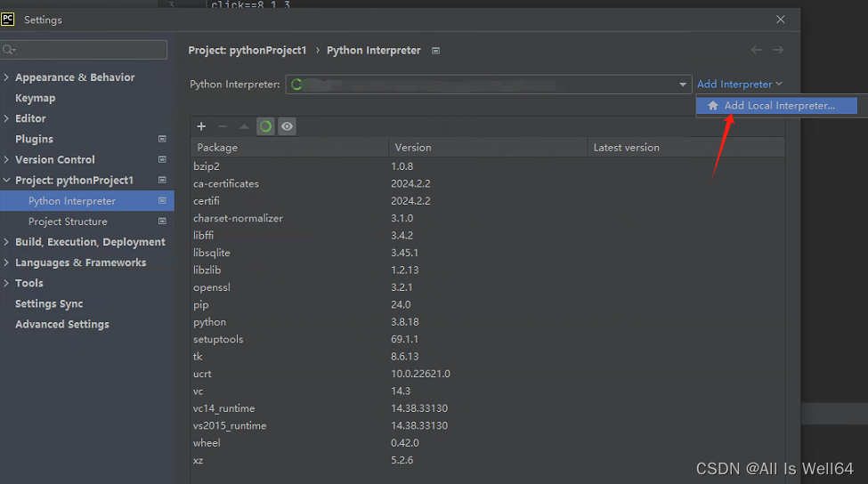Click the icon beside Project Structure
The width and height of the screenshot is (868, 484).
click(x=162, y=222)
